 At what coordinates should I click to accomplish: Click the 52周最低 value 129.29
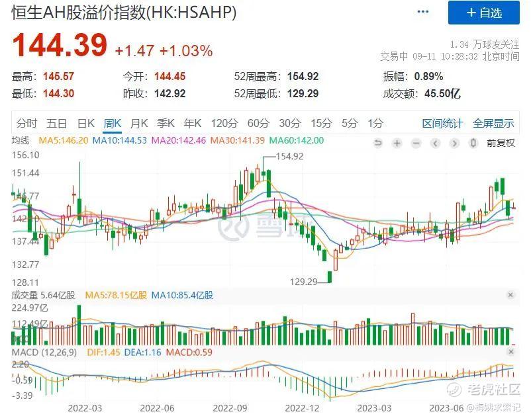[x=303, y=94]
